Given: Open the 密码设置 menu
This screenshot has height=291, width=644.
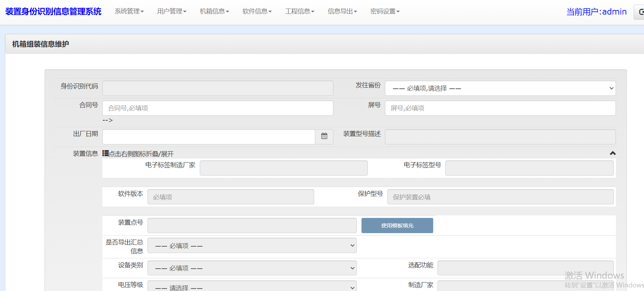Looking at the screenshot, I should coord(385,11).
